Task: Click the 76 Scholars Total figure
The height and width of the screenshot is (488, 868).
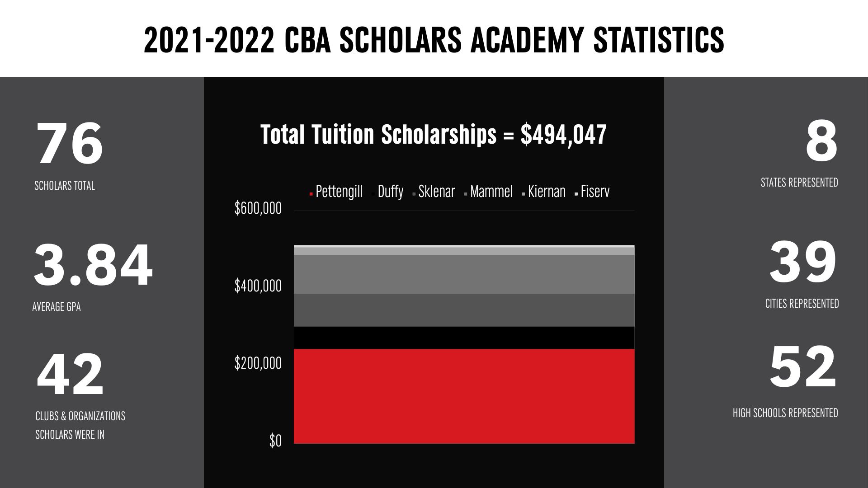Action: [70, 143]
